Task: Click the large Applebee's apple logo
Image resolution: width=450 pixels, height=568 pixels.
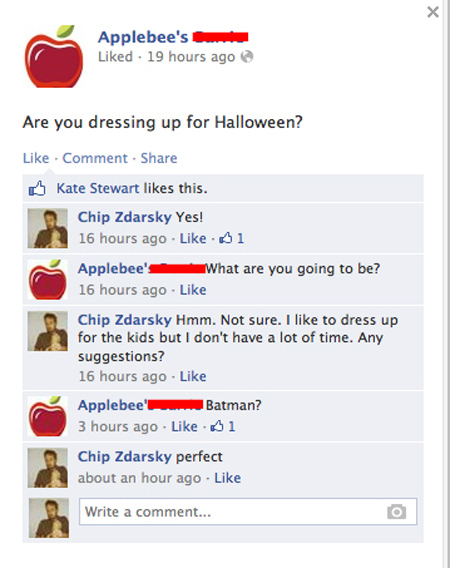Action: [54, 56]
